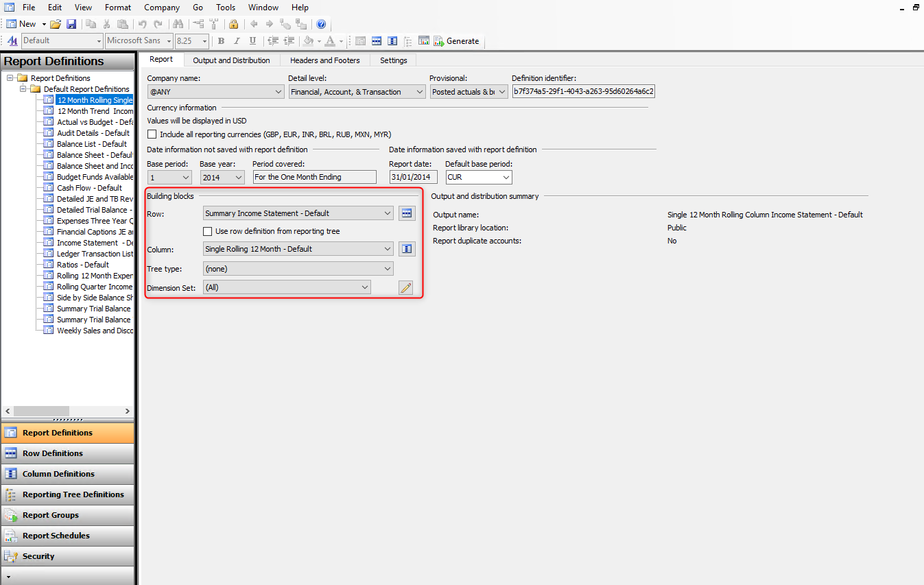Image resolution: width=924 pixels, height=585 pixels.
Task: Check Use row definition from reporting tree
Action: point(208,232)
